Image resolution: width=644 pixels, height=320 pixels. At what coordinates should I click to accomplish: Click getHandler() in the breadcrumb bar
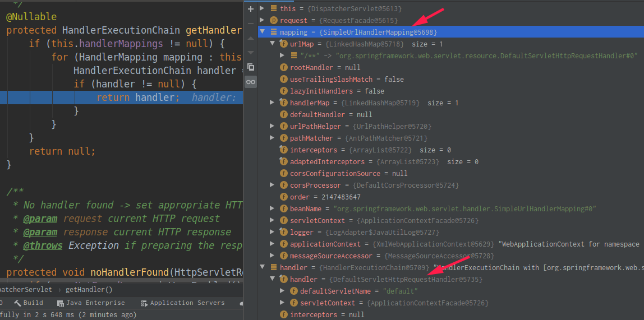pos(89,290)
